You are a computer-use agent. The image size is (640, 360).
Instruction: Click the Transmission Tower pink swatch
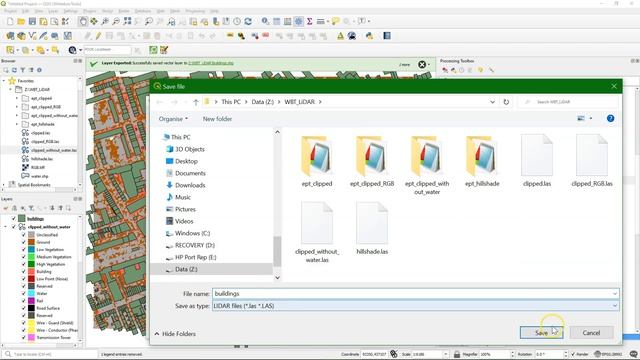[x=31, y=338]
